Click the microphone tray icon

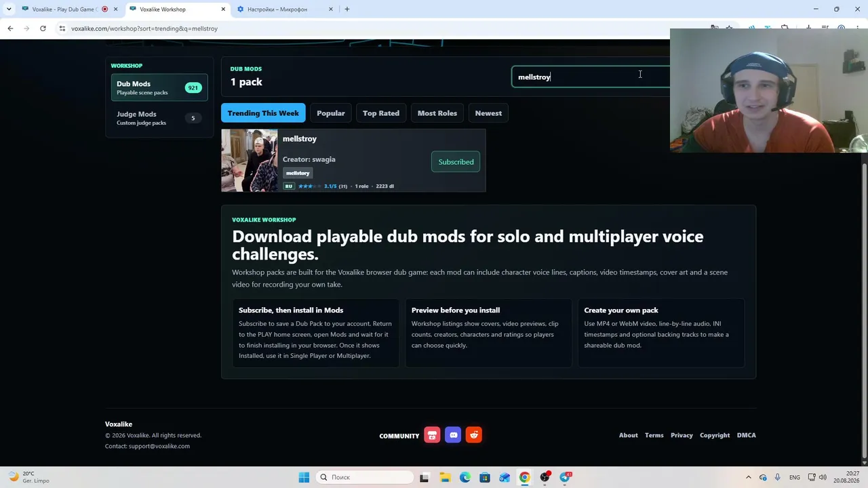pos(777,477)
